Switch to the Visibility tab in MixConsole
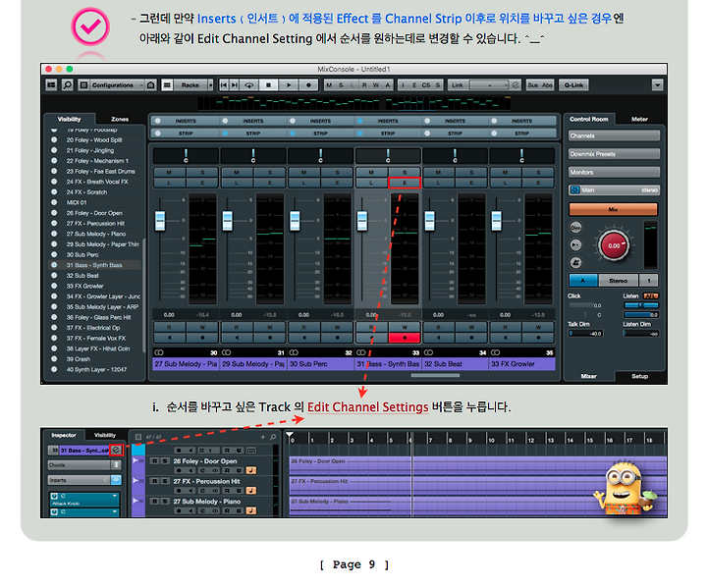The height and width of the screenshot is (588, 707). pyautogui.click(x=69, y=119)
